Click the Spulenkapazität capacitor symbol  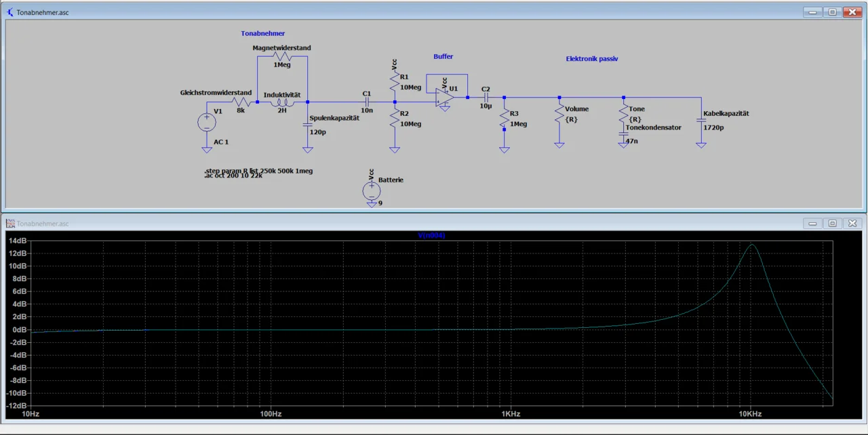[307, 125]
